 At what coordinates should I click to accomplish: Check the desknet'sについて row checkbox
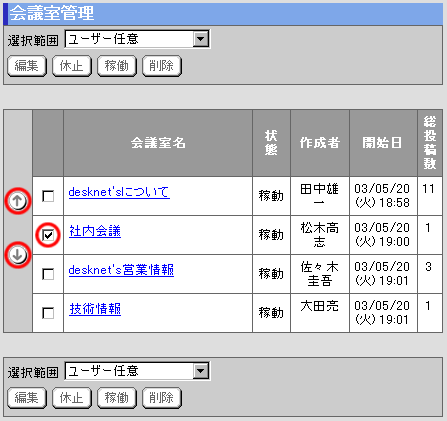48,196
